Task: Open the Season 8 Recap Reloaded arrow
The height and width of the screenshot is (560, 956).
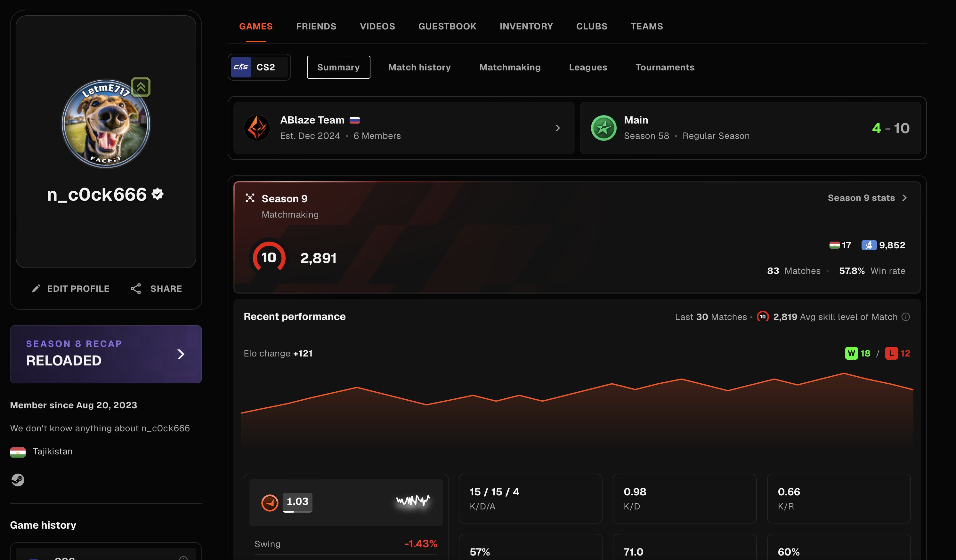Action: click(x=181, y=354)
